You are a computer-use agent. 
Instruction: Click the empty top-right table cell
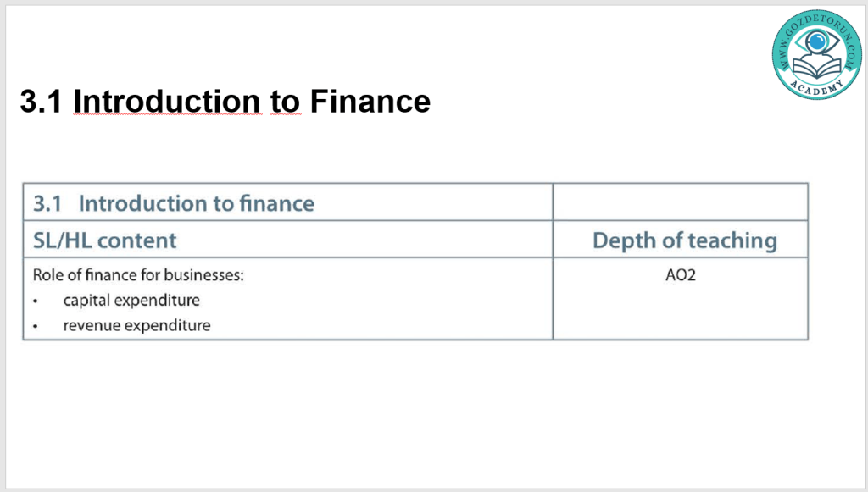pyautogui.click(x=680, y=202)
